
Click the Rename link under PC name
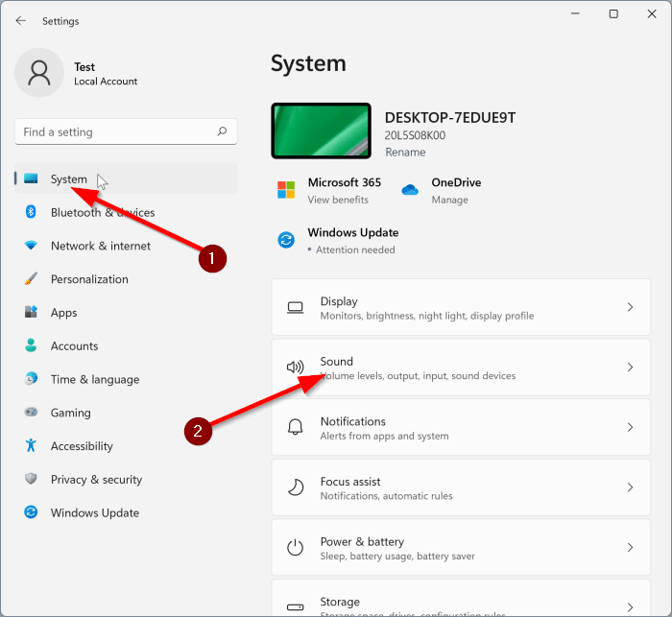click(x=405, y=153)
